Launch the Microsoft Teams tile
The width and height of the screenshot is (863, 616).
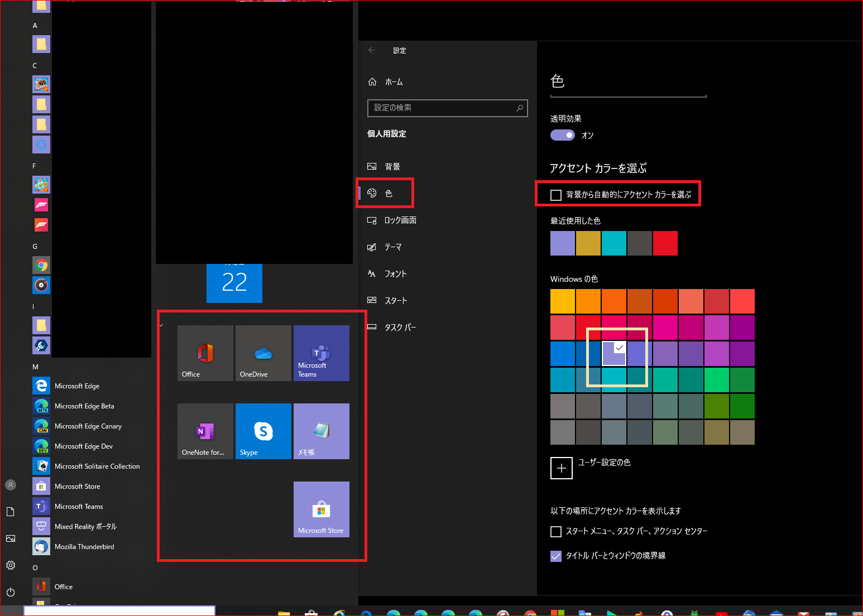[322, 353]
